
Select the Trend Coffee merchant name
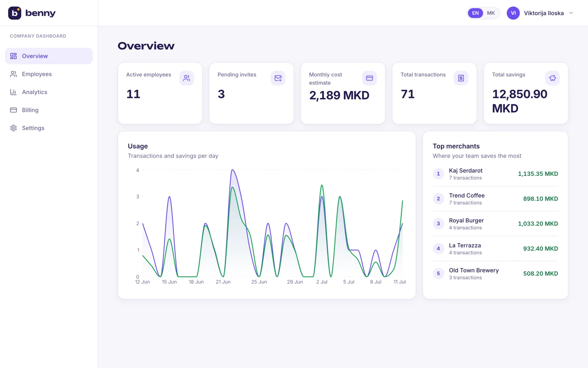click(x=467, y=195)
